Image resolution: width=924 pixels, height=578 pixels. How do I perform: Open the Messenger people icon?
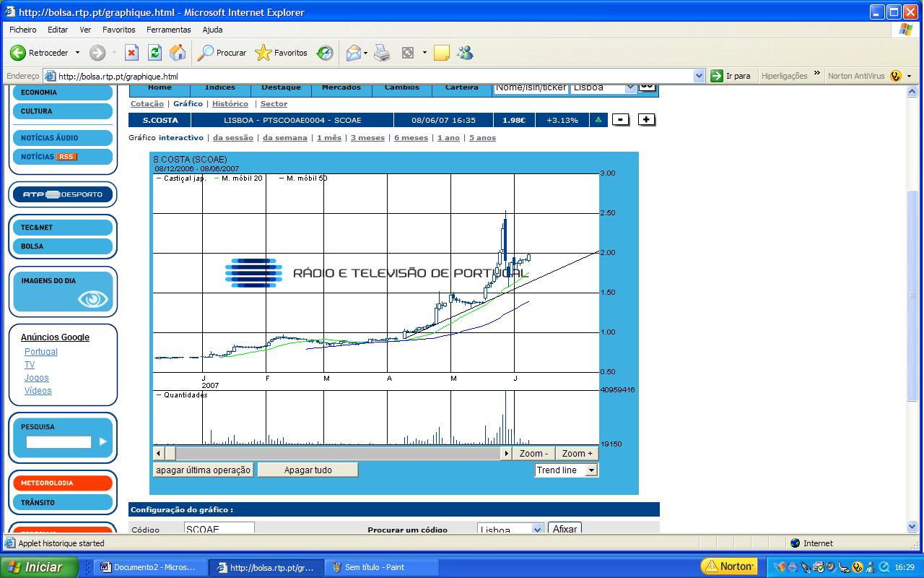point(465,53)
